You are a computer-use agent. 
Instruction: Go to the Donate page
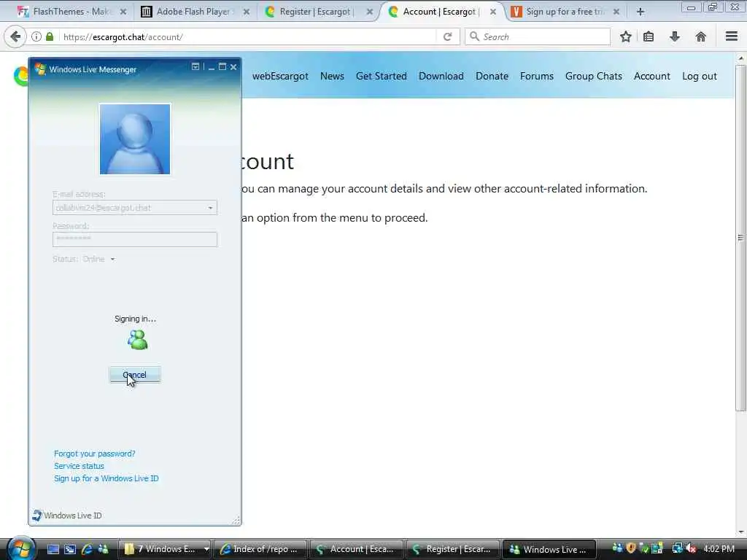click(492, 76)
